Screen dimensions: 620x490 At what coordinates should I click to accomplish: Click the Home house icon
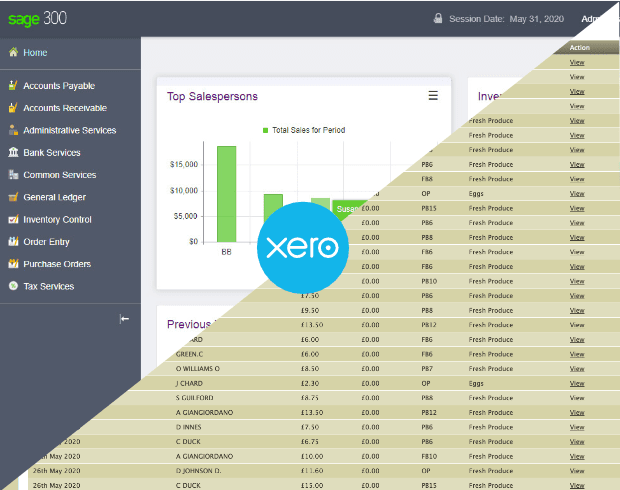point(13,52)
